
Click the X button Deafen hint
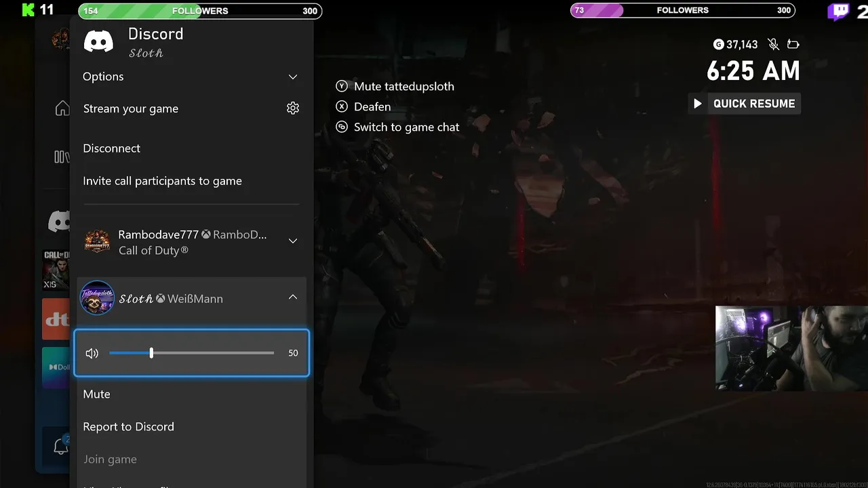[x=363, y=107]
